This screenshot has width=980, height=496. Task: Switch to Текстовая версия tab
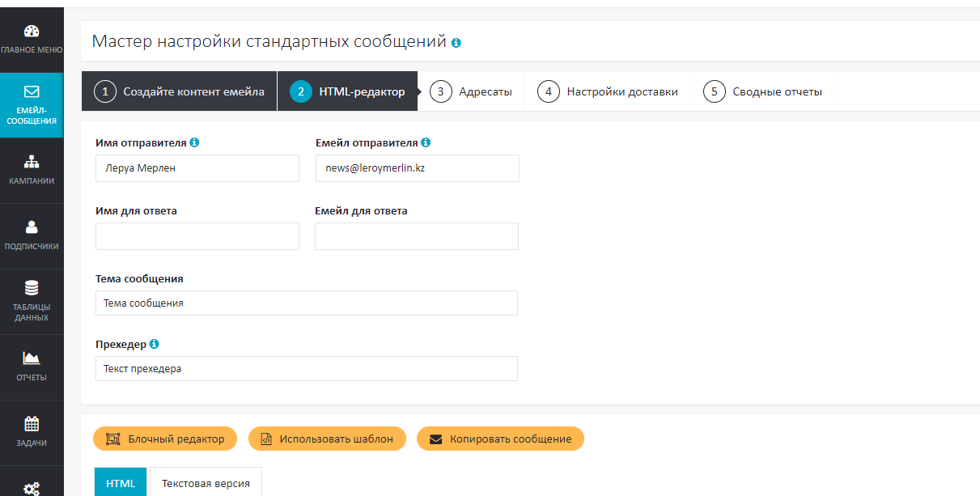tap(206, 483)
